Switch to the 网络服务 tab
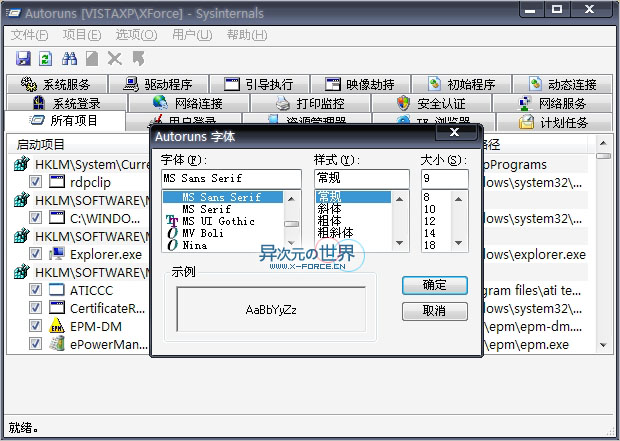620x441 pixels. (552, 103)
